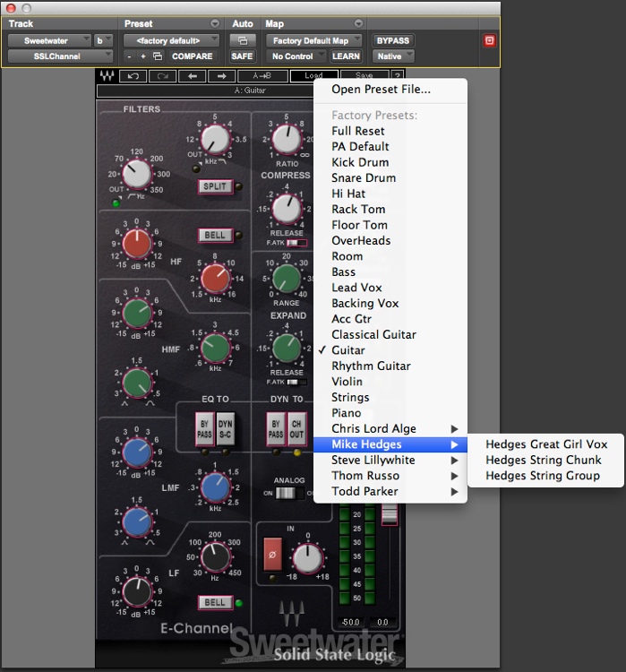The height and width of the screenshot is (672, 626).
Task: Toggle the filters SPLIT button
Action: click(x=215, y=186)
